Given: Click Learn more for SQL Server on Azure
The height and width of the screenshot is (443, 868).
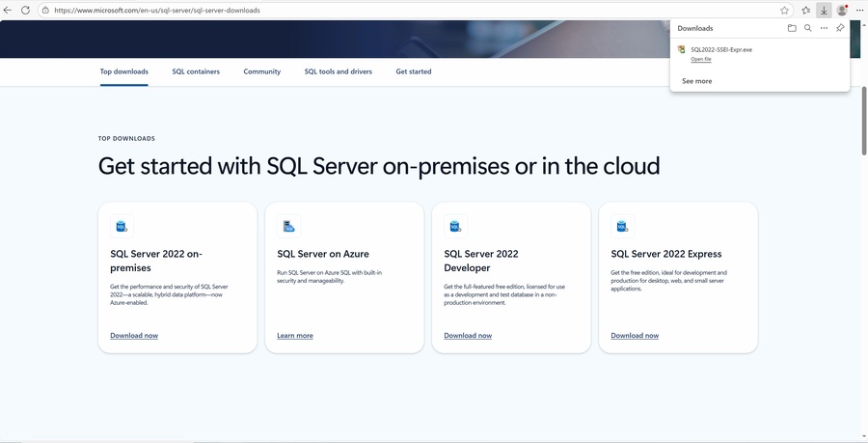Looking at the screenshot, I should 295,336.
